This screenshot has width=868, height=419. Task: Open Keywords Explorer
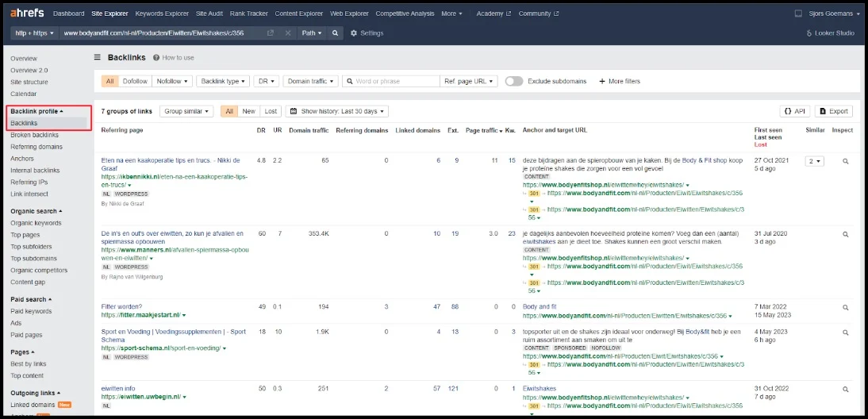click(162, 13)
